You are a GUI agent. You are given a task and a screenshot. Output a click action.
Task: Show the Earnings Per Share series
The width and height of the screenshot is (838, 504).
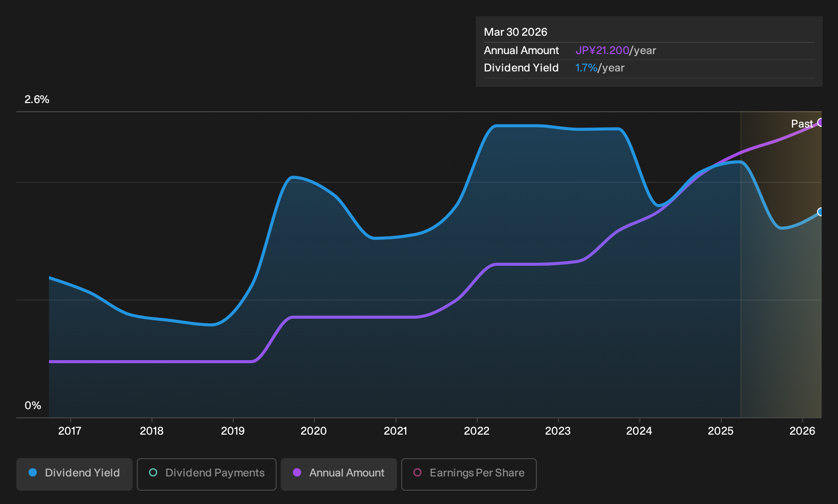click(x=469, y=474)
